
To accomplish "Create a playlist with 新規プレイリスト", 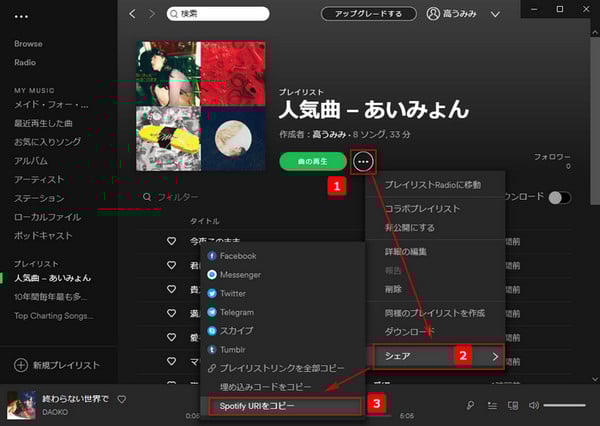I will tap(57, 365).
